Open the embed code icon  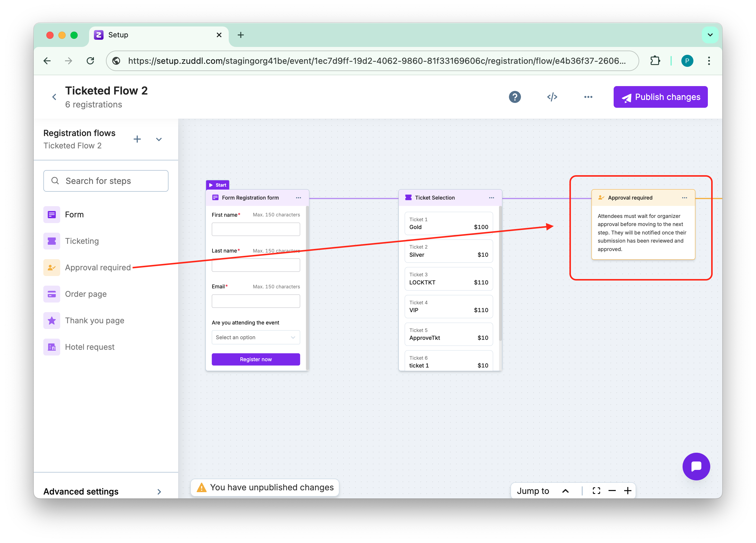tap(552, 97)
